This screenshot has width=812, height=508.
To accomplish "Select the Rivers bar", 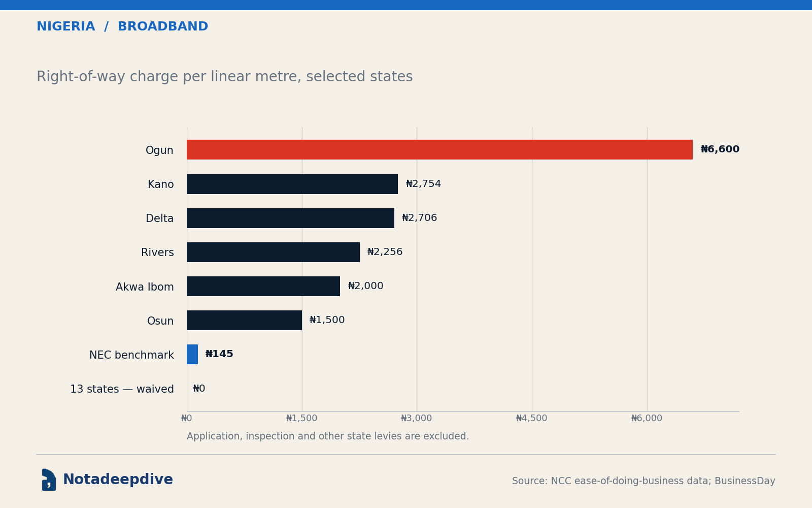I will click(273, 252).
